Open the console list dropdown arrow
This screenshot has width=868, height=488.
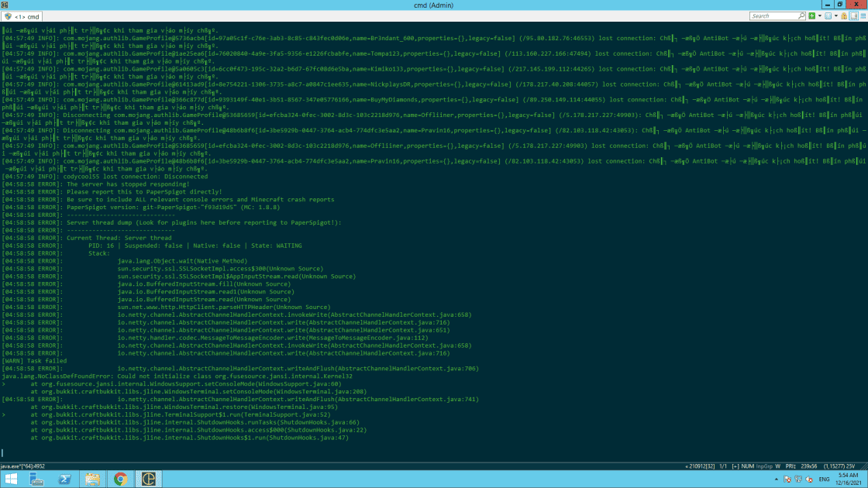836,16
